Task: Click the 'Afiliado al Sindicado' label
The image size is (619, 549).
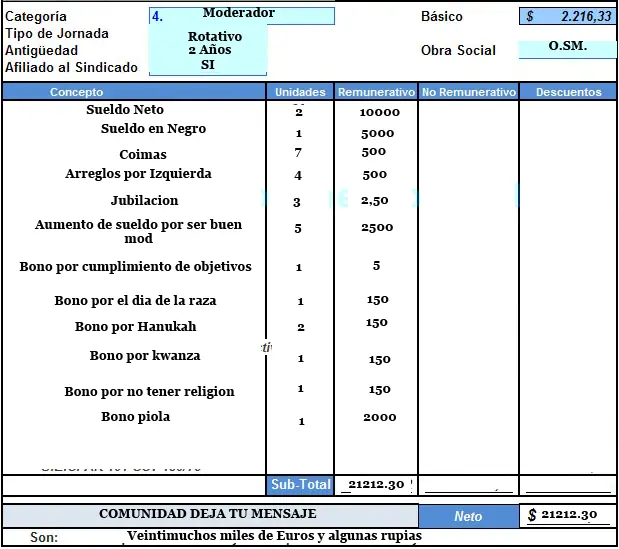Action: (x=71, y=67)
